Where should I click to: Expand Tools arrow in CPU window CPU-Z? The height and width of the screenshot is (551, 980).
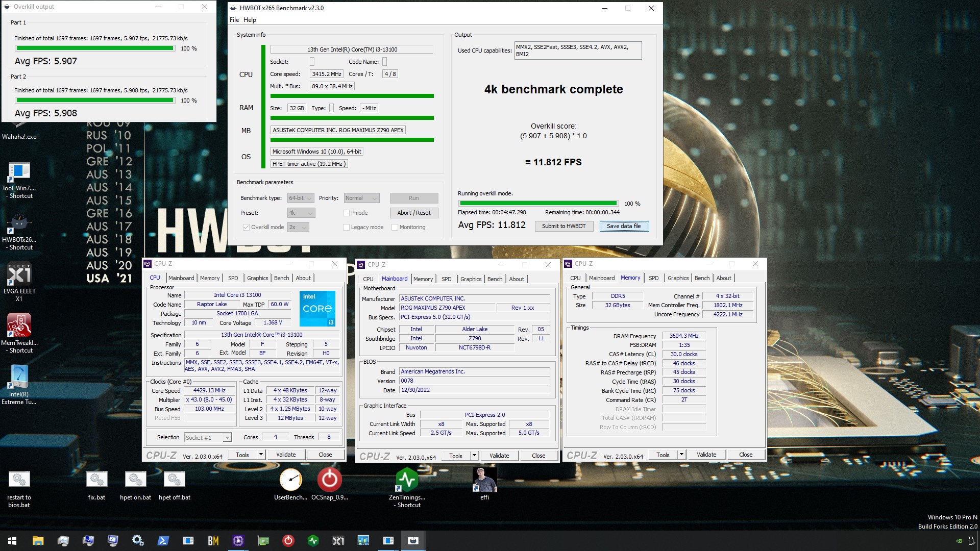(261, 455)
